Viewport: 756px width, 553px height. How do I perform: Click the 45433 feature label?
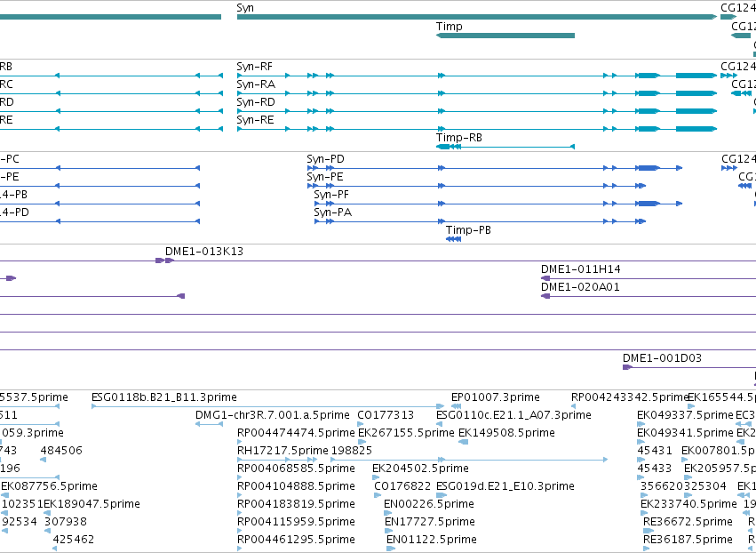(x=654, y=469)
